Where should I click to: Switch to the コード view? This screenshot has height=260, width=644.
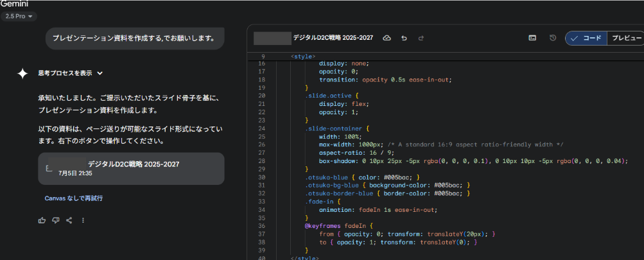[586, 39]
